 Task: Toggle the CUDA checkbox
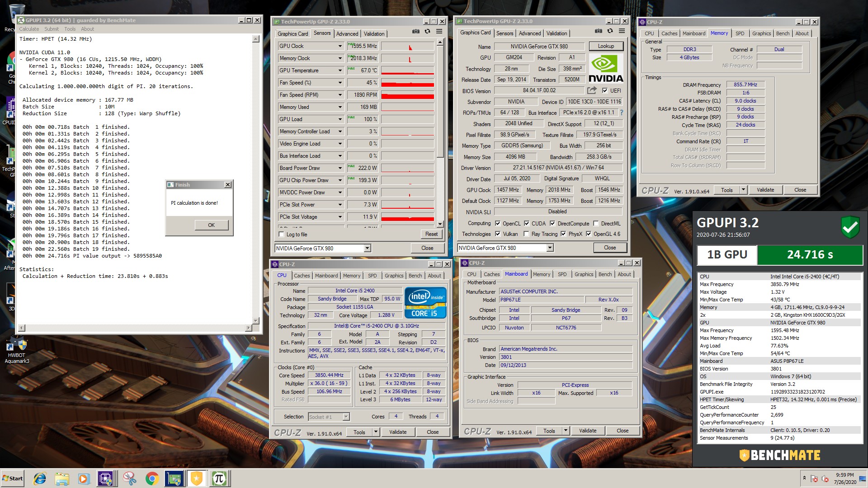pyautogui.click(x=527, y=223)
